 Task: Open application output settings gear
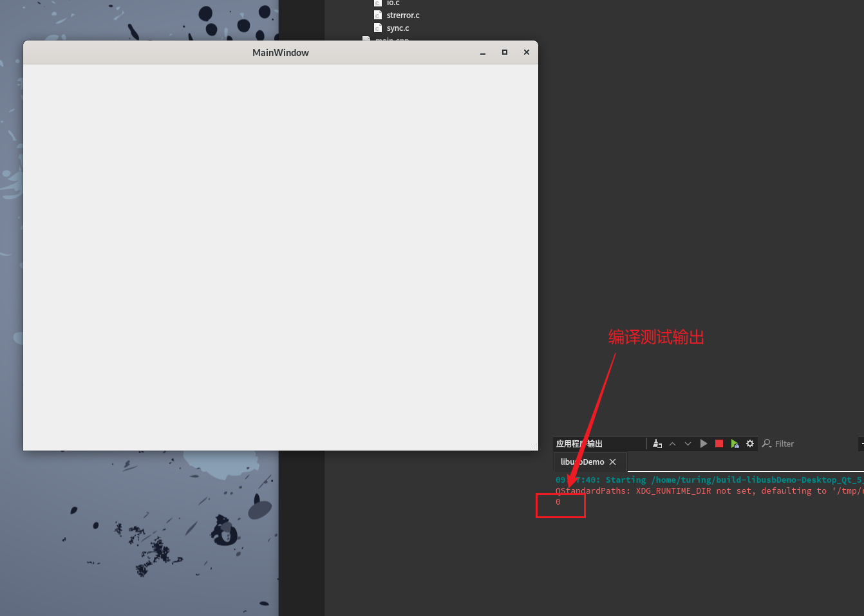pos(750,443)
